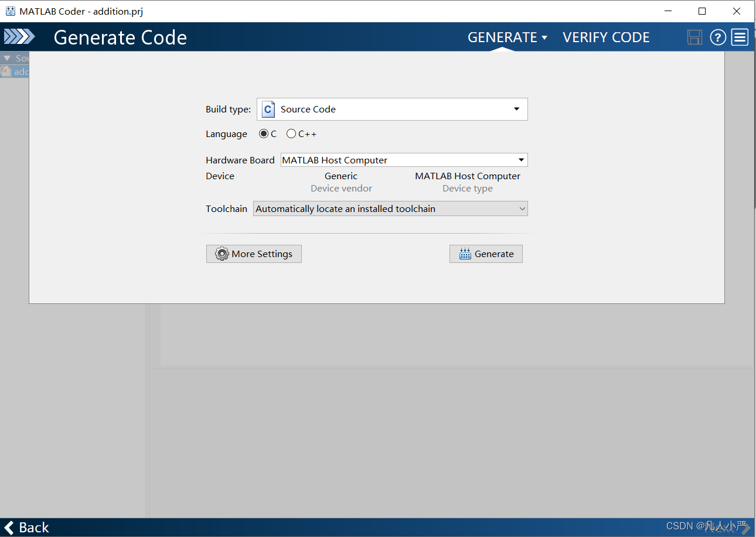Switch to the VERIFY CODE step

(606, 37)
